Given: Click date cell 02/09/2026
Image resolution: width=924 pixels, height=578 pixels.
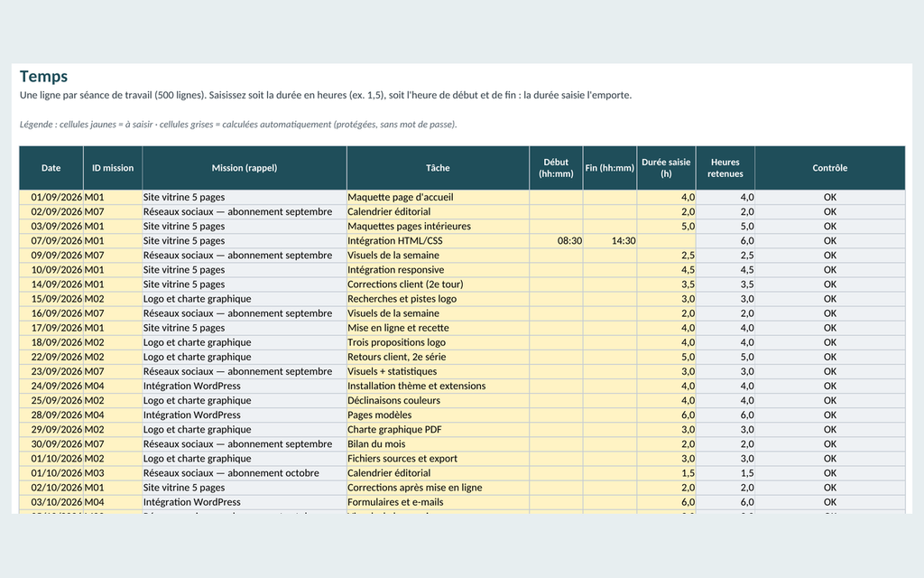Looking at the screenshot, I should pos(51,211).
